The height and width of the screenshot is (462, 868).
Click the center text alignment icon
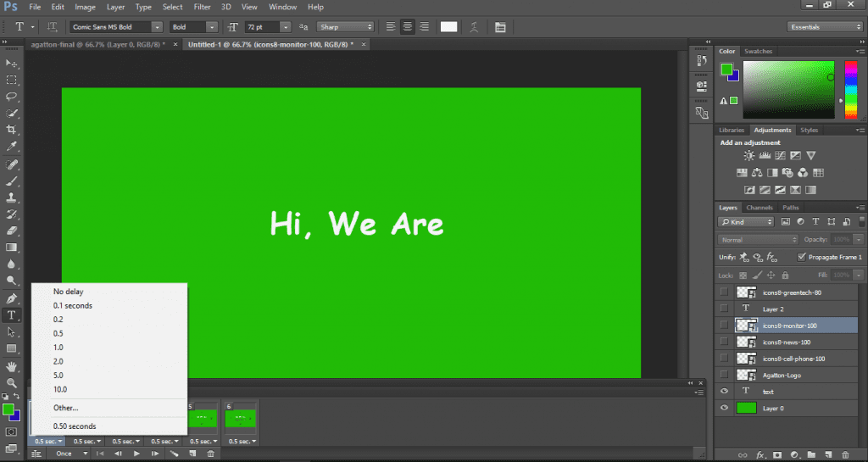(407, 26)
